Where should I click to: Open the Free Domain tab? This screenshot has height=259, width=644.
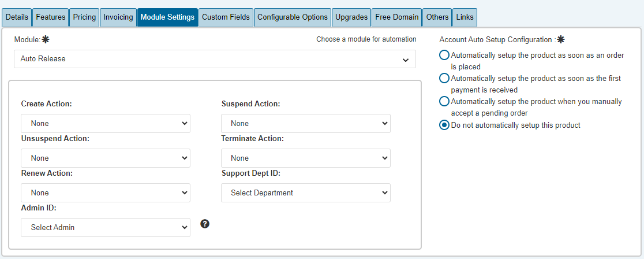click(x=397, y=17)
